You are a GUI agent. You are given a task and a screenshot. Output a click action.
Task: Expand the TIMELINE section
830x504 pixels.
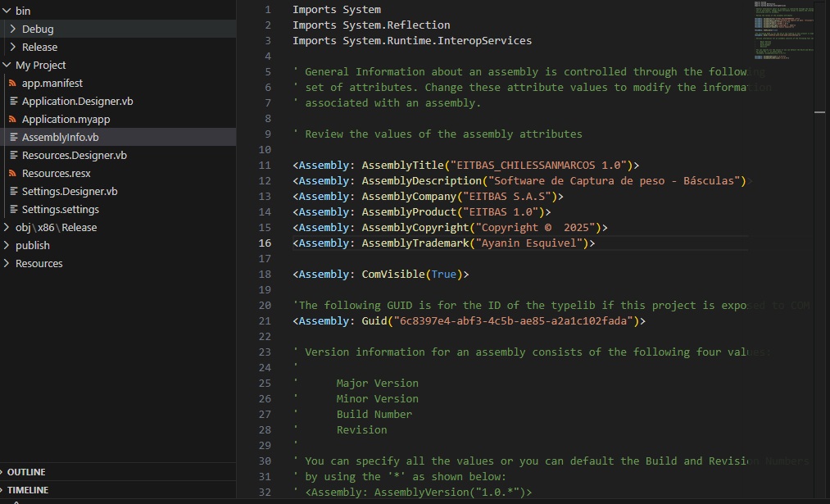point(28,490)
